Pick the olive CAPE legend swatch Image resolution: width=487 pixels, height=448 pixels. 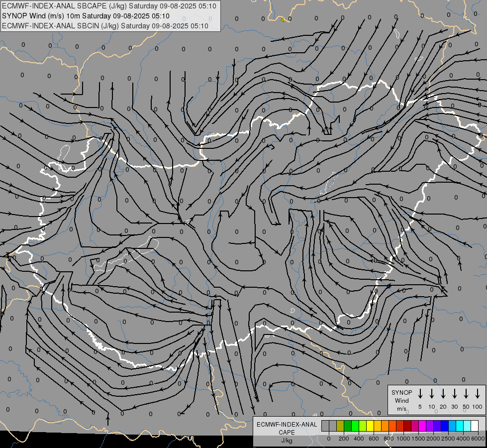point(340,426)
